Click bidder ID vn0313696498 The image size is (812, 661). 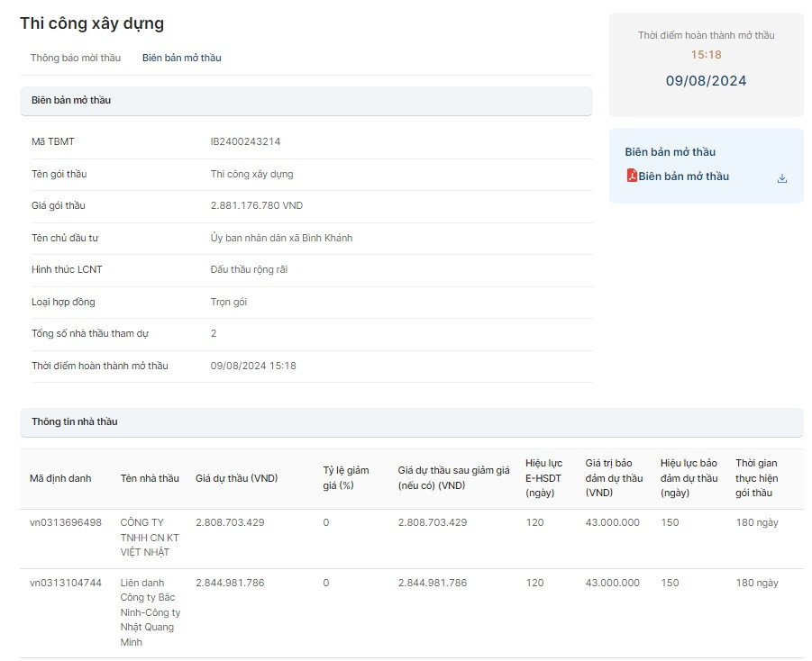(x=66, y=522)
